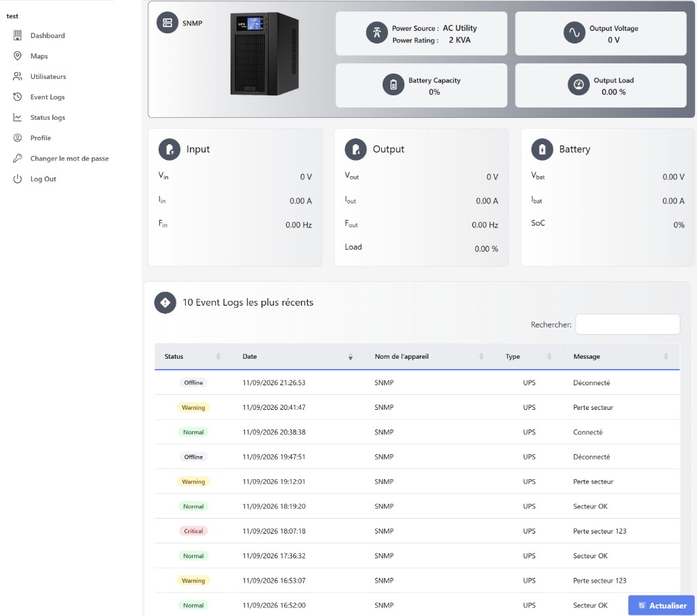Click the 10 Event Logs les plus récents heading
Screen dimensions: 697x616
[x=248, y=302]
